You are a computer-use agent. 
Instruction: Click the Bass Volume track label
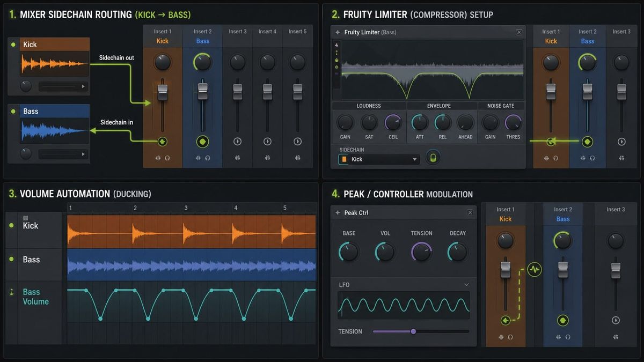(x=35, y=297)
